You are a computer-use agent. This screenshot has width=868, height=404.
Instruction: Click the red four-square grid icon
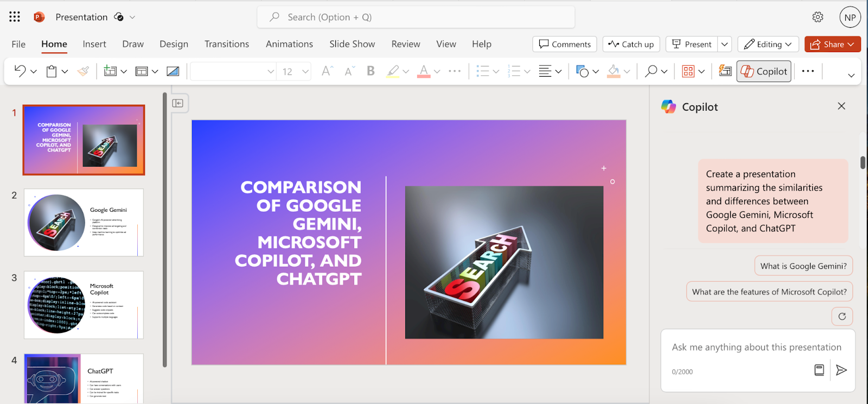688,71
